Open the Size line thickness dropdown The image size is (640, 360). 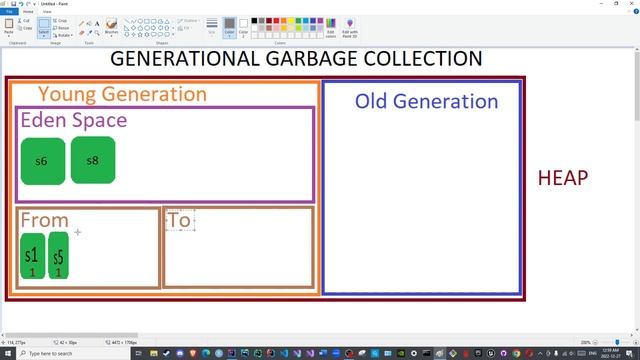(212, 27)
